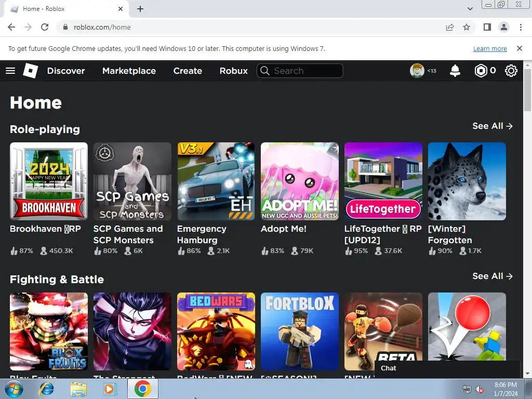This screenshot has height=399, width=532.
Task: Open the Chrome side panel
Action: coord(487,27)
